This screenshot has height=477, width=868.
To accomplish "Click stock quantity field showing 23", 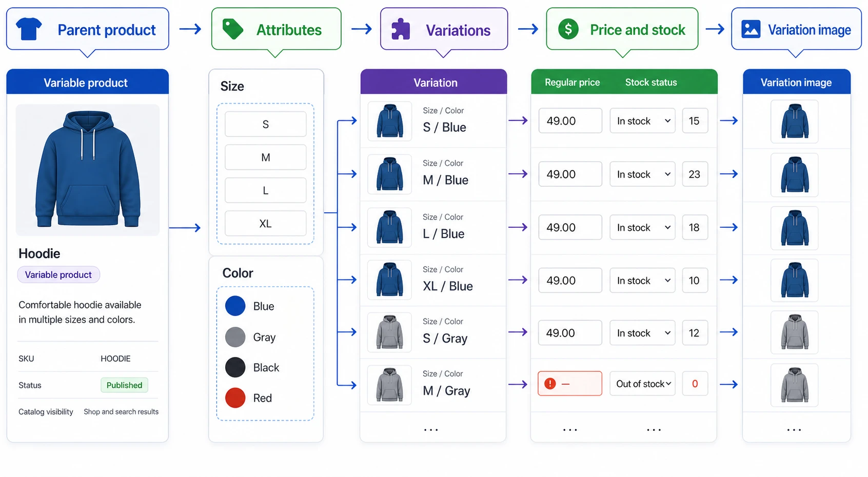I will (695, 174).
